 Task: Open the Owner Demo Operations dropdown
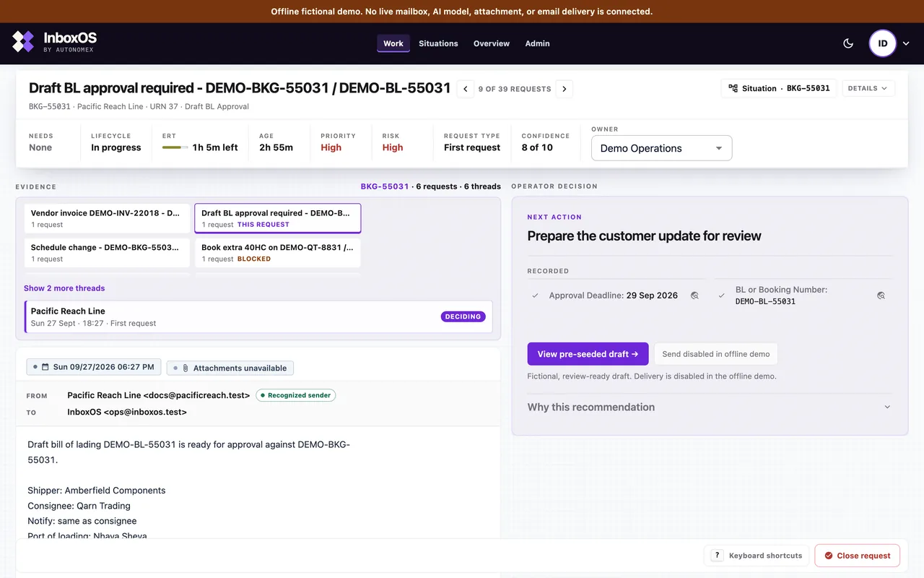[x=661, y=148]
